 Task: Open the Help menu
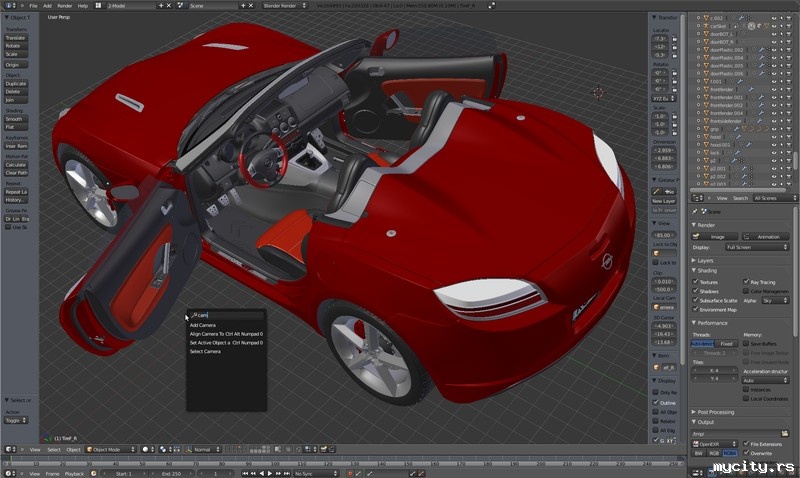83,6
